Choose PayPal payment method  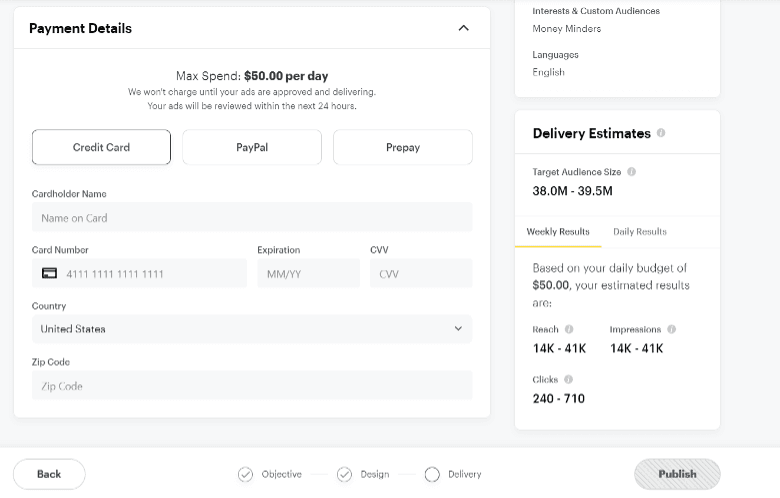[x=252, y=147]
